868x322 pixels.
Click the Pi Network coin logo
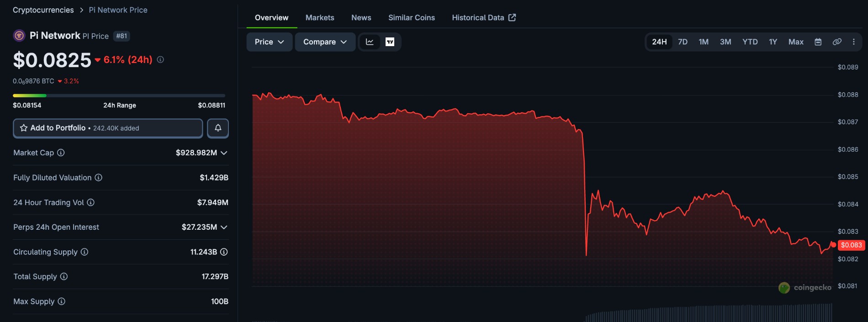(19, 36)
